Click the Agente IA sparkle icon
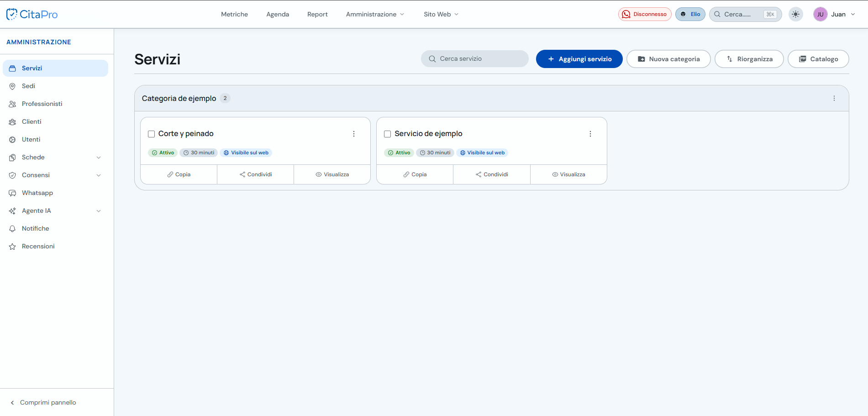Screen dimensions: 868x416 tap(12, 211)
